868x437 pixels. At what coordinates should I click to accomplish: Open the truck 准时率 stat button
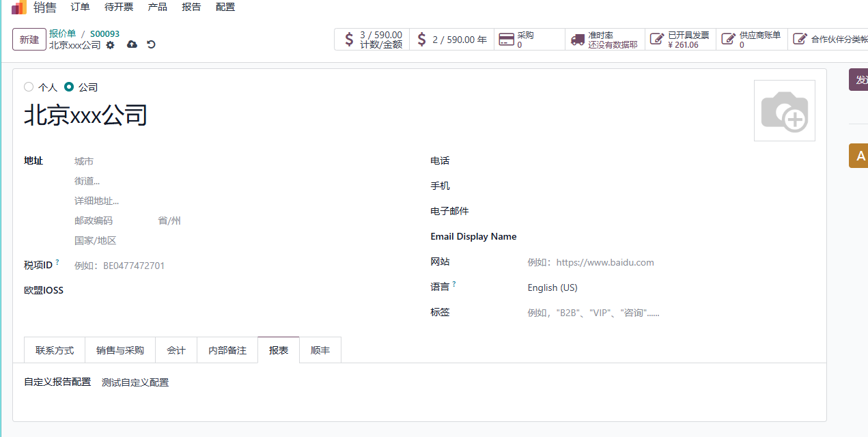(x=605, y=40)
